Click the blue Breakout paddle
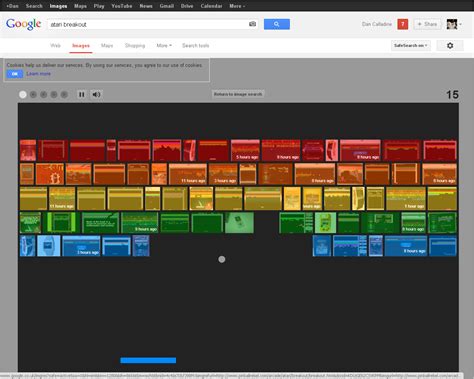Screen dimensions: 474x379 click(148, 360)
